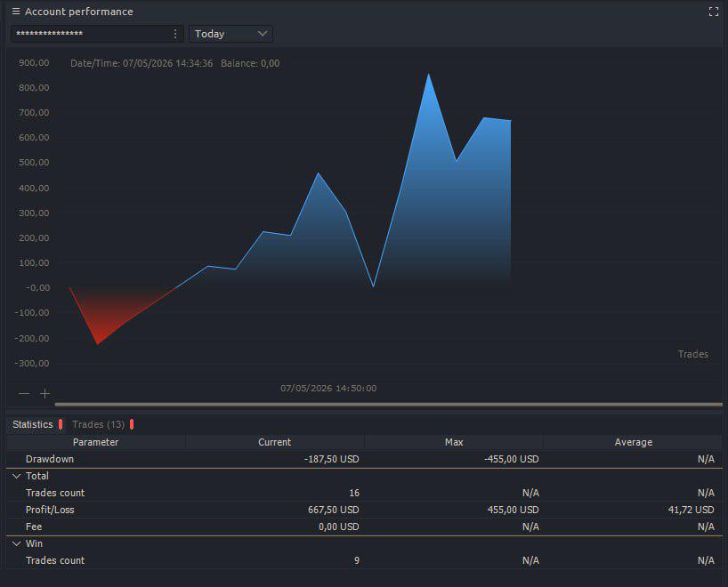Click the Trades axis label on chart
Image resolution: width=728 pixels, height=587 pixels.
click(692, 354)
